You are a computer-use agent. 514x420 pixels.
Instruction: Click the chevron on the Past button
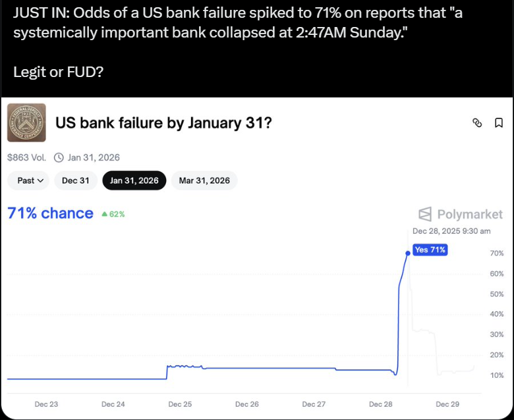point(40,180)
